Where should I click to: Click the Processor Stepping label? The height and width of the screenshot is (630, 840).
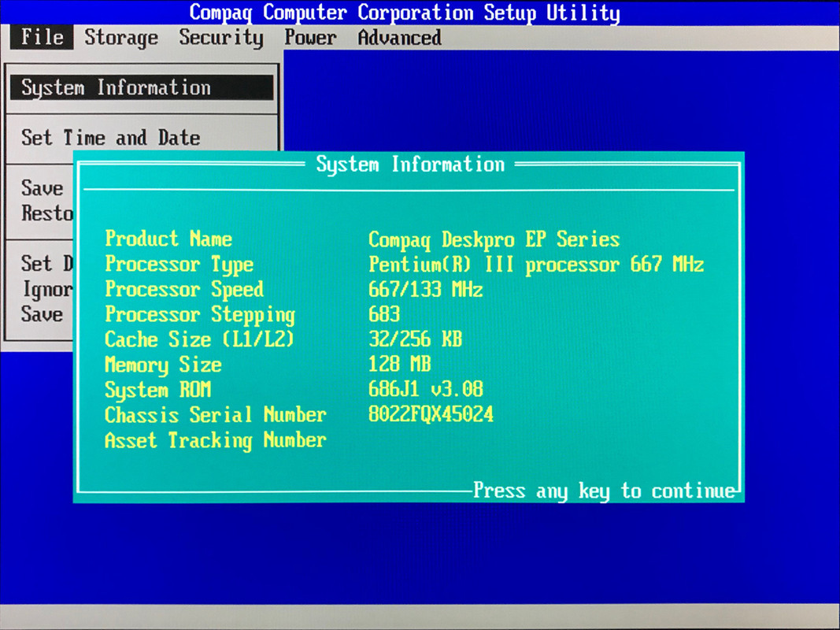[200, 315]
